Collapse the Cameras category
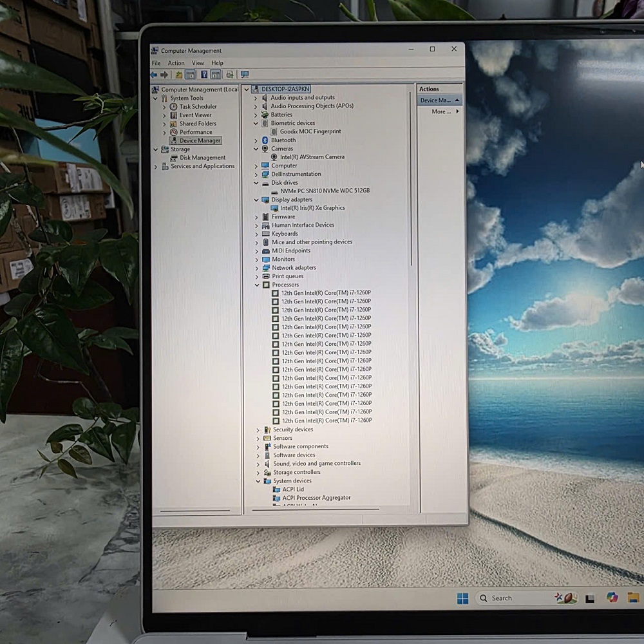Viewport: 644px width, 644px height. [x=256, y=149]
